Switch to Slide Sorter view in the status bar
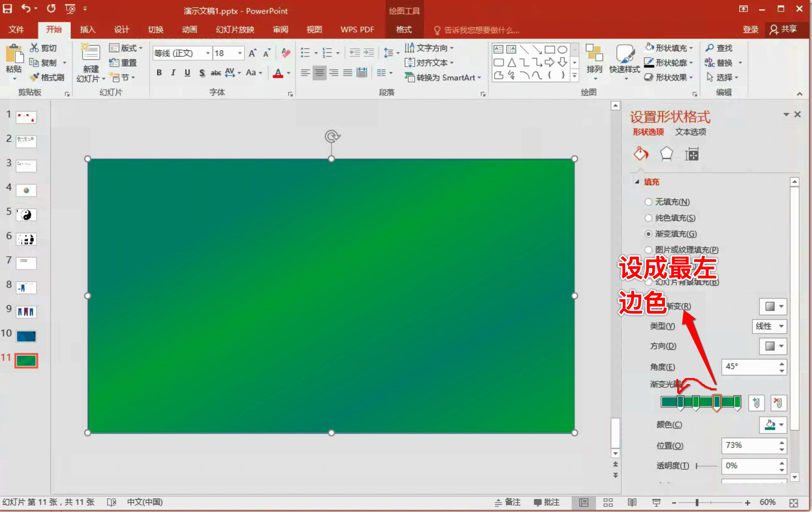 coord(608,502)
